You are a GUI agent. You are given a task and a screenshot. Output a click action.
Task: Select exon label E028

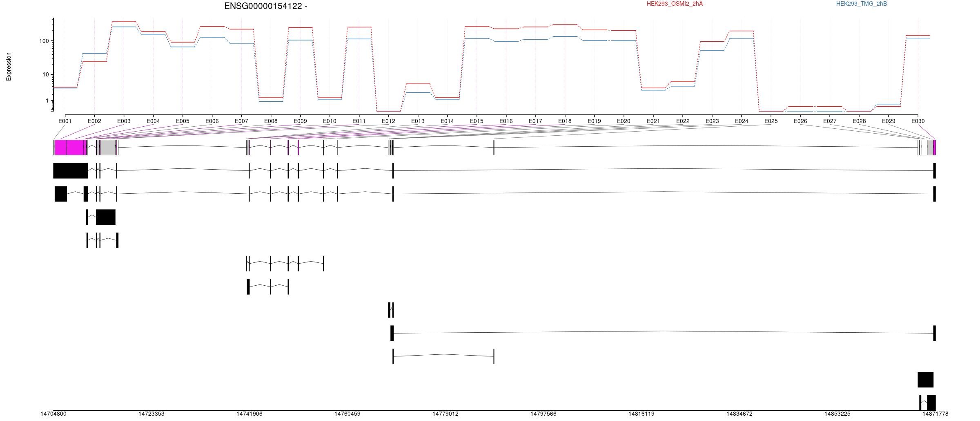pos(859,121)
